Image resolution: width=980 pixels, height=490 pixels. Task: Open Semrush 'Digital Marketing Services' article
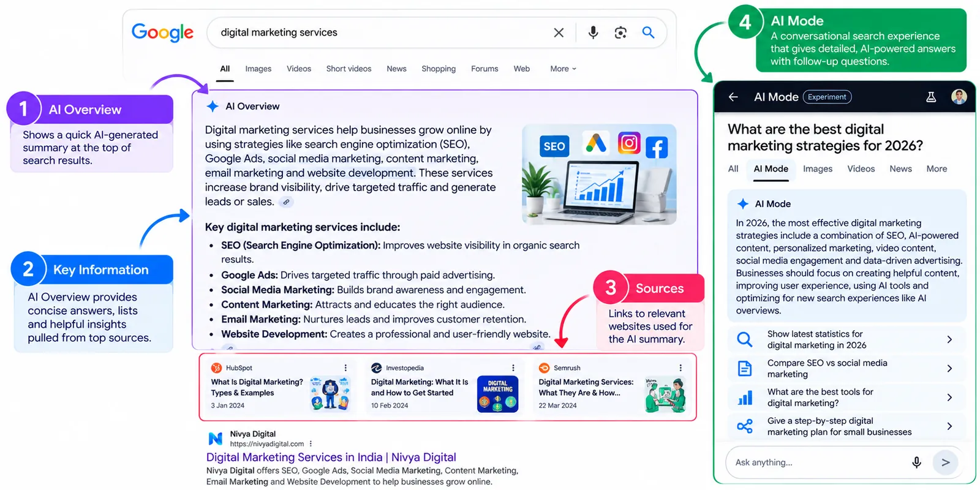(586, 387)
